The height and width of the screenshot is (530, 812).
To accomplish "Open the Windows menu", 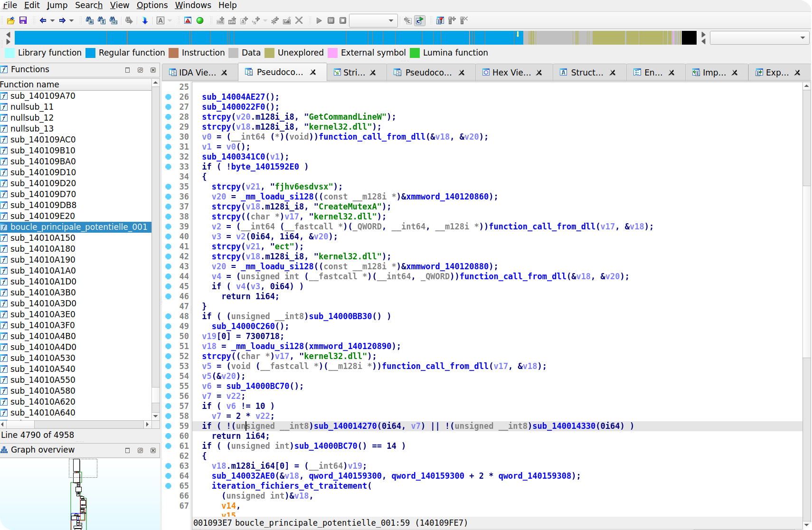I will pyautogui.click(x=193, y=5).
